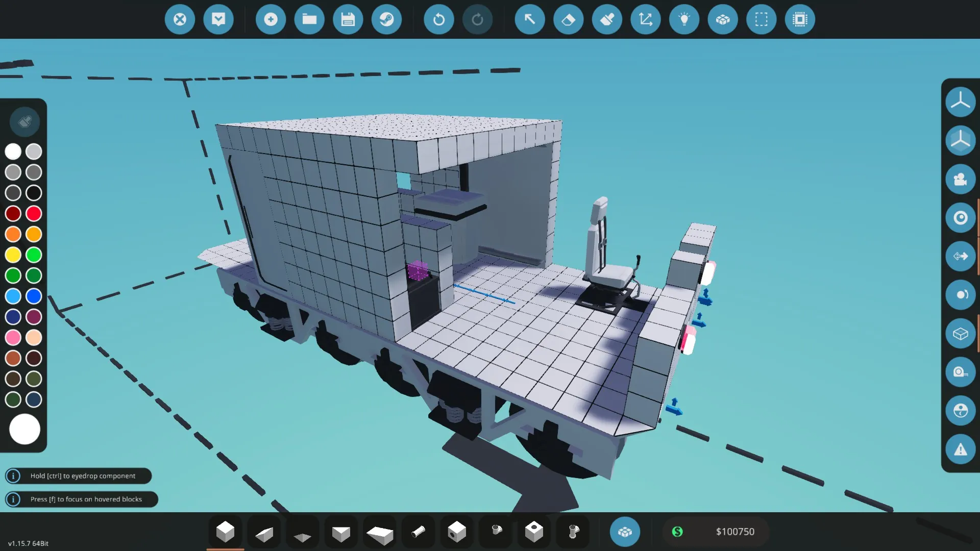Click the exit editor X button
The height and width of the screenshot is (551, 980).
coord(180,19)
